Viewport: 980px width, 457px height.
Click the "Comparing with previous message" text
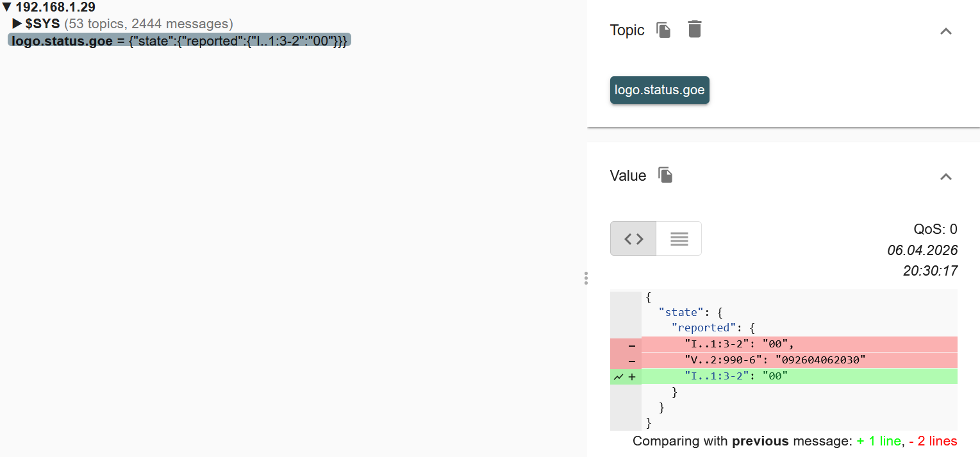click(x=742, y=441)
